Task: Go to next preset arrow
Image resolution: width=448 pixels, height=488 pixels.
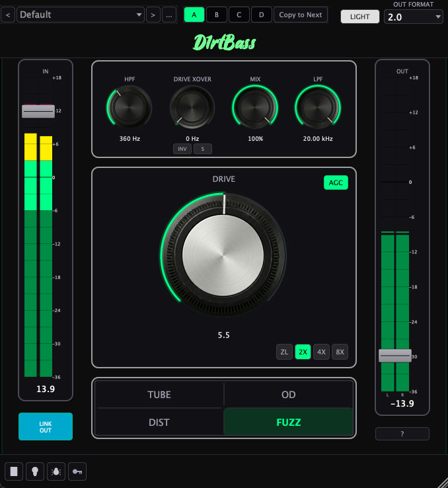Action: (x=153, y=15)
